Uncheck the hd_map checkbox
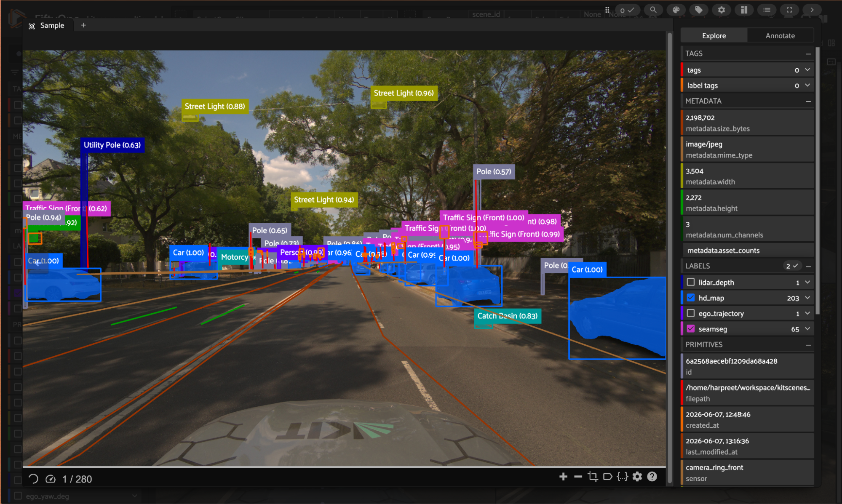842x504 pixels. [691, 298]
